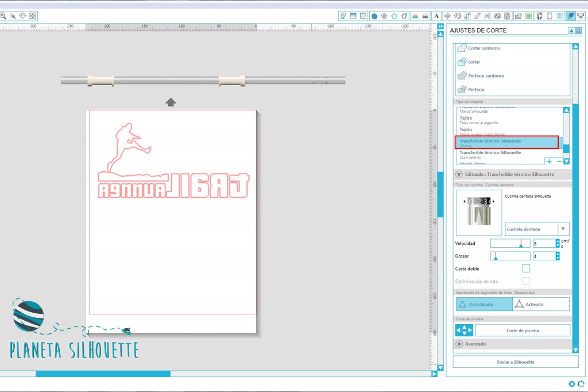588x392 pixels.
Task: Enable the Corte doble checkbox
Action: point(526,268)
